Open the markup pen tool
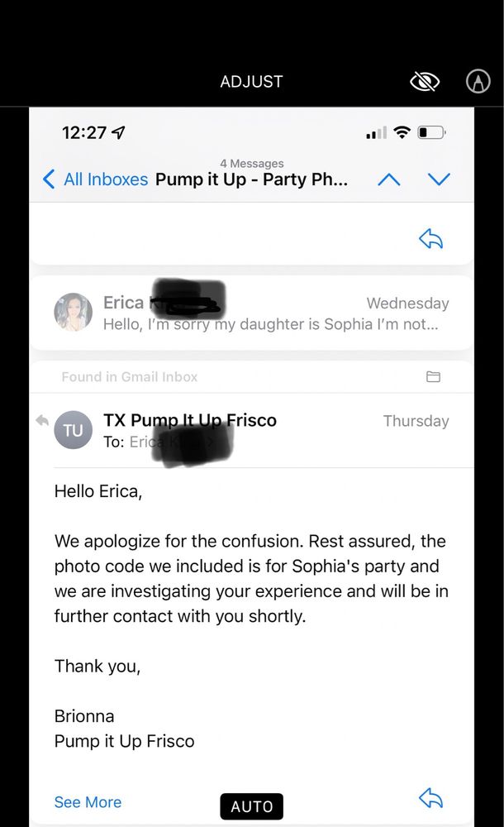The width and height of the screenshot is (504, 827). tap(478, 81)
